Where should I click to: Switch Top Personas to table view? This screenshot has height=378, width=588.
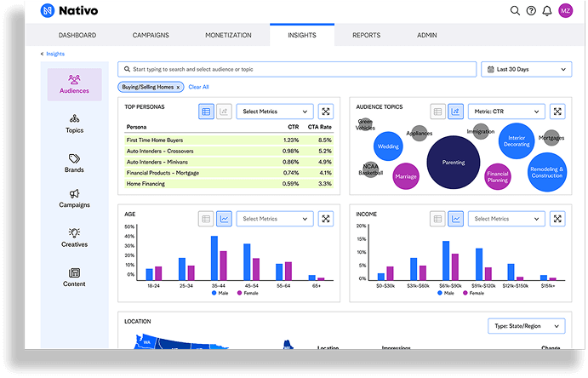pyautogui.click(x=206, y=112)
